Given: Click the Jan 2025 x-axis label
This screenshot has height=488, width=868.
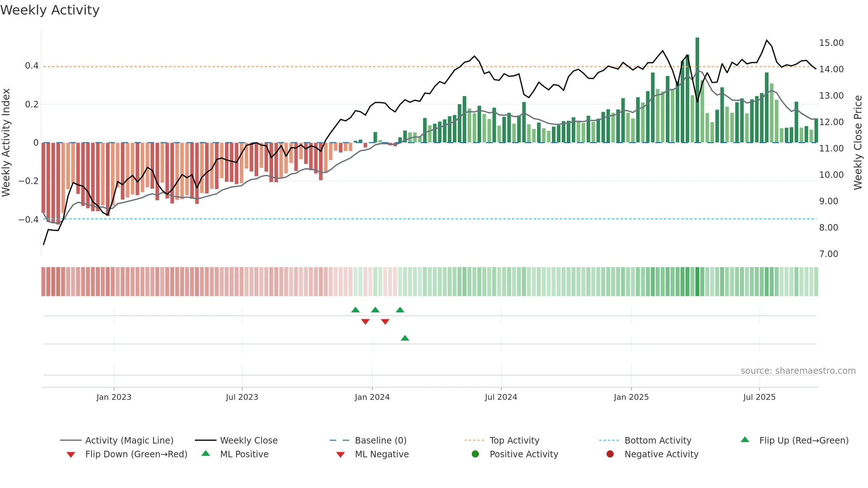Looking at the screenshot, I should click(631, 397).
